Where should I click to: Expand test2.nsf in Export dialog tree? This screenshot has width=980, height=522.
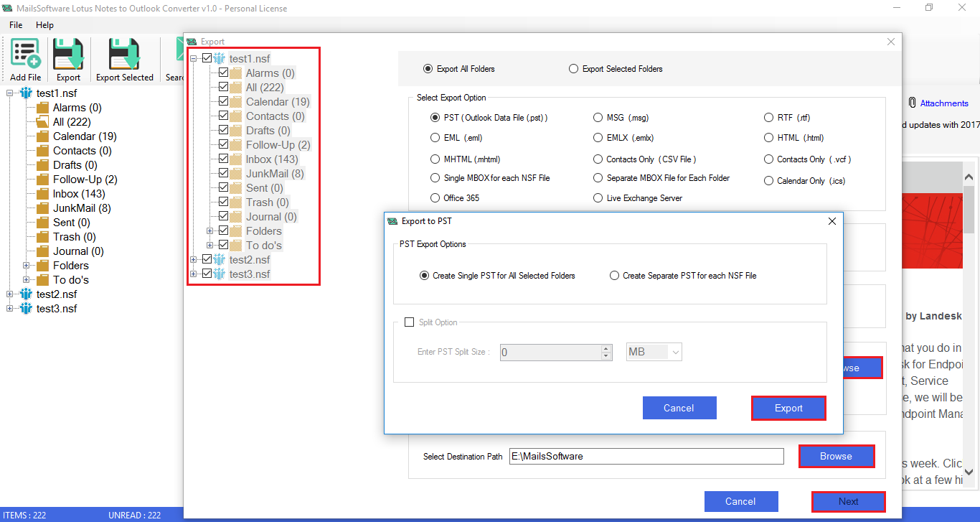194,259
